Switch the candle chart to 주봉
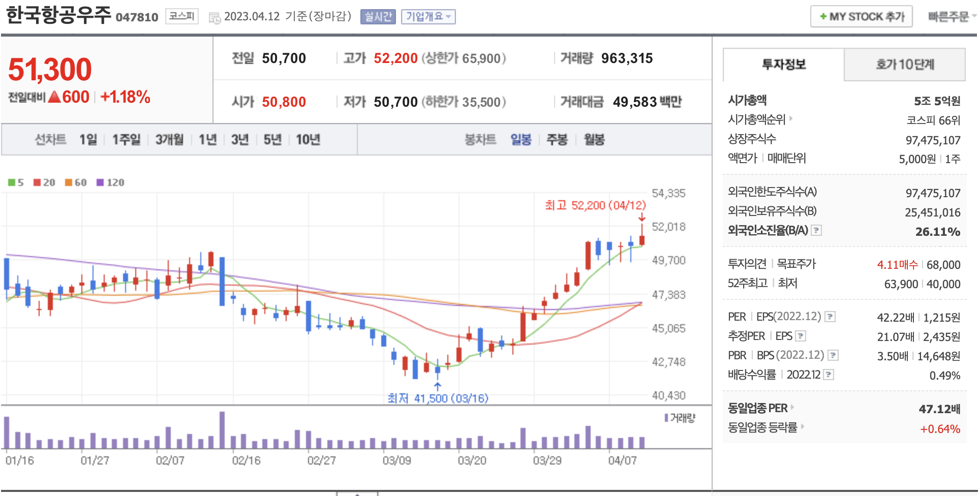Viewport: 980px width, 496px height. (557, 140)
